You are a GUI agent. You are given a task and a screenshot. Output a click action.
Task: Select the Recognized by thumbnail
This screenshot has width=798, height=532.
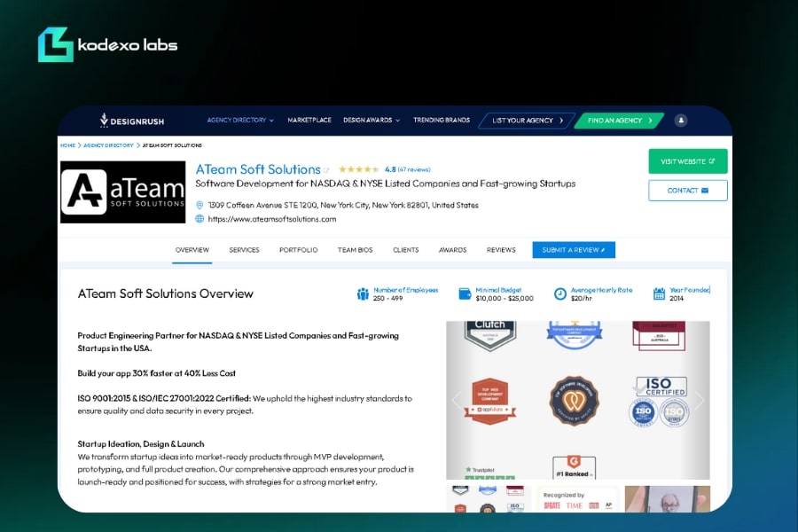(x=577, y=499)
